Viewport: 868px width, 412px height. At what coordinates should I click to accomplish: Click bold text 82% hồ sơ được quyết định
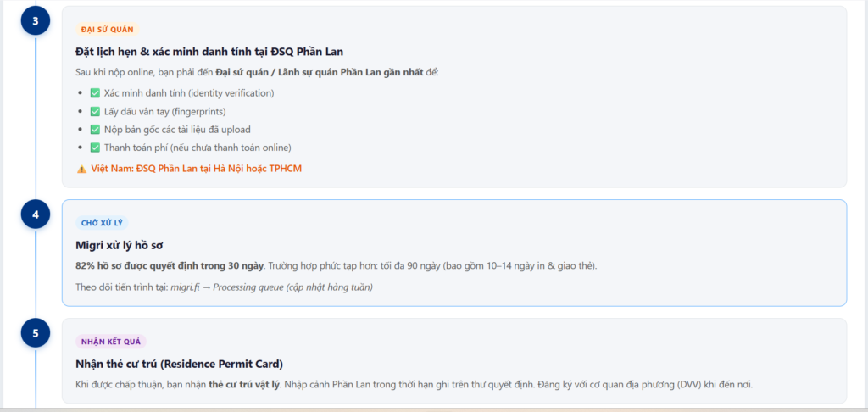tap(170, 266)
